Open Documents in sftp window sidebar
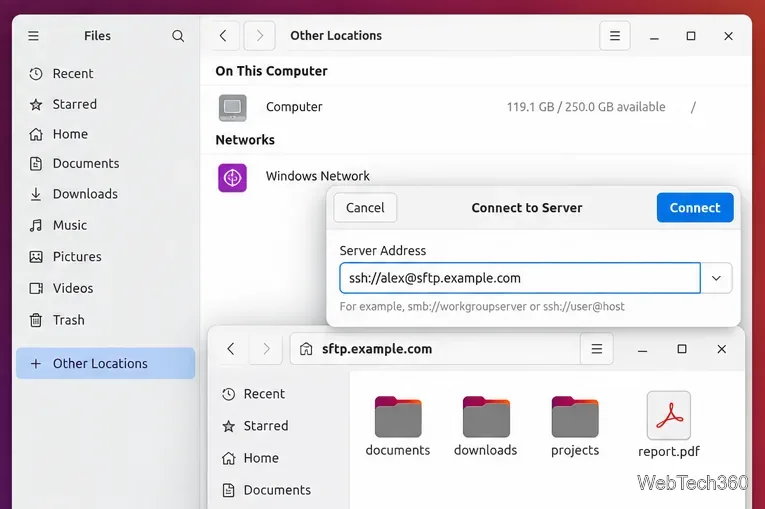The image size is (765, 509). pyautogui.click(x=279, y=490)
